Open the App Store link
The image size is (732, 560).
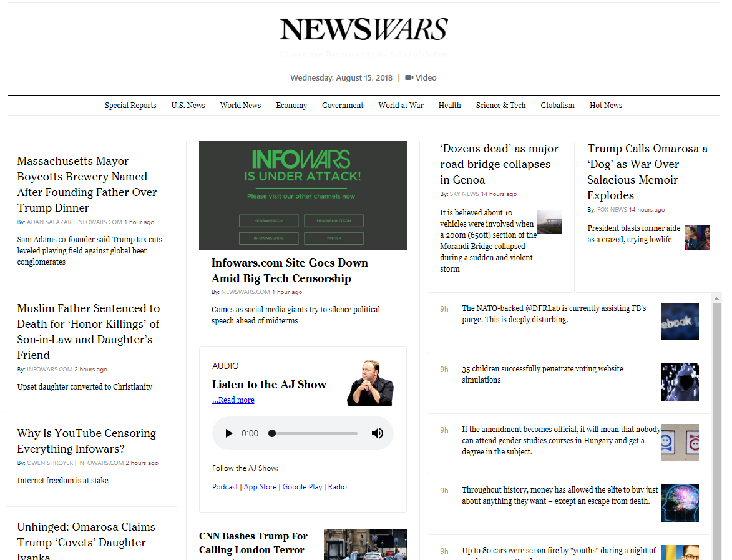click(260, 487)
